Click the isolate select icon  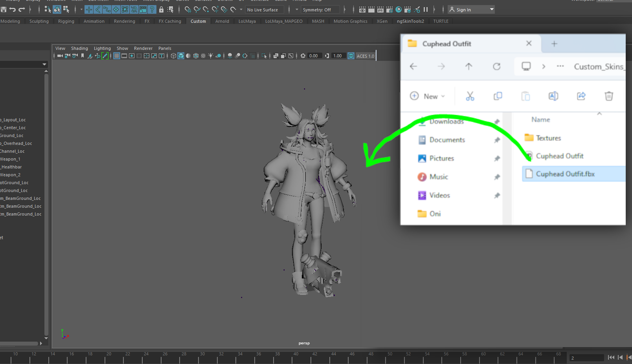tap(265, 56)
